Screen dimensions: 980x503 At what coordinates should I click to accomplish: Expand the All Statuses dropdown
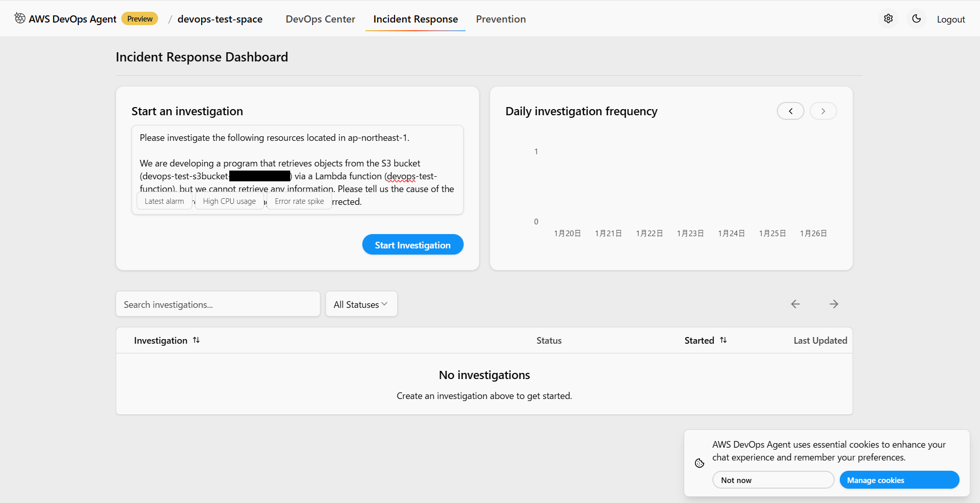click(361, 304)
